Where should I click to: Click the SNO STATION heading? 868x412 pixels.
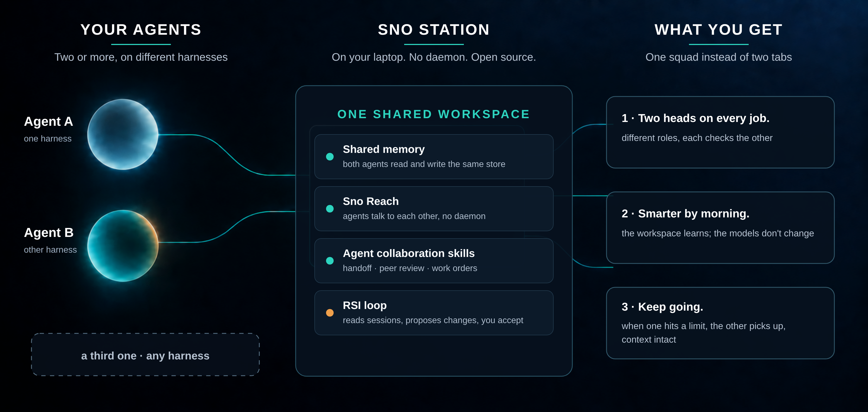click(x=434, y=30)
